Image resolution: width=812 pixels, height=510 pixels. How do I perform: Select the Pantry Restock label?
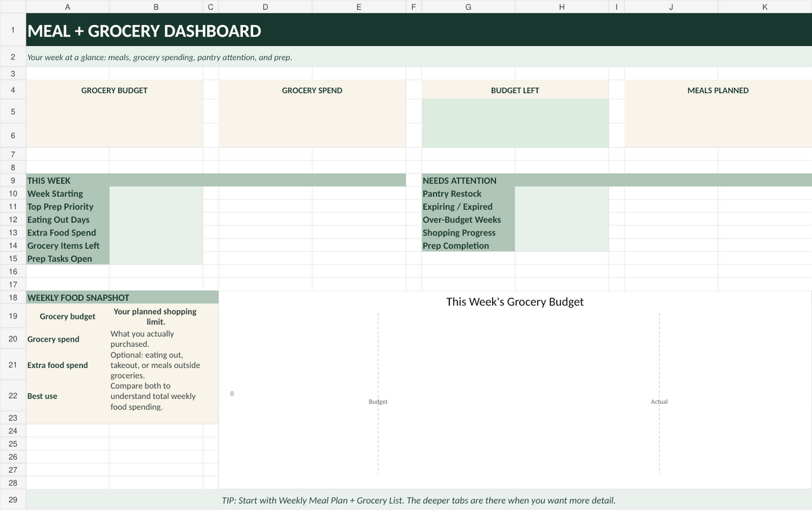[x=468, y=193]
